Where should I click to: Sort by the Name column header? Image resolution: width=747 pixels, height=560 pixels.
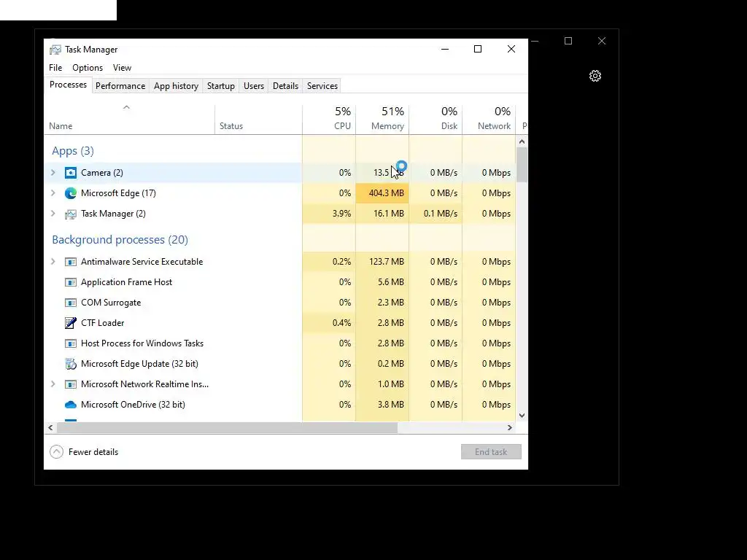click(x=130, y=119)
